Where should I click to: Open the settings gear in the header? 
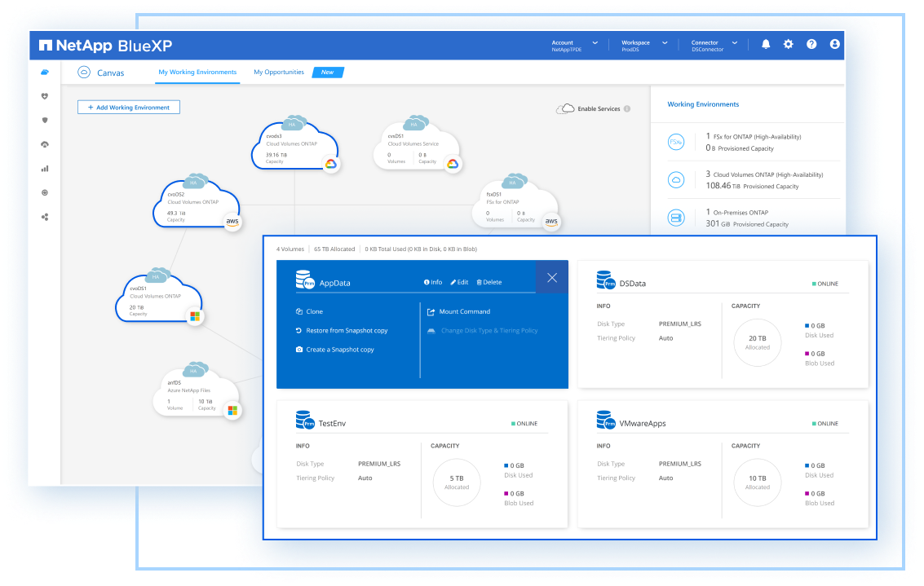[789, 44]
